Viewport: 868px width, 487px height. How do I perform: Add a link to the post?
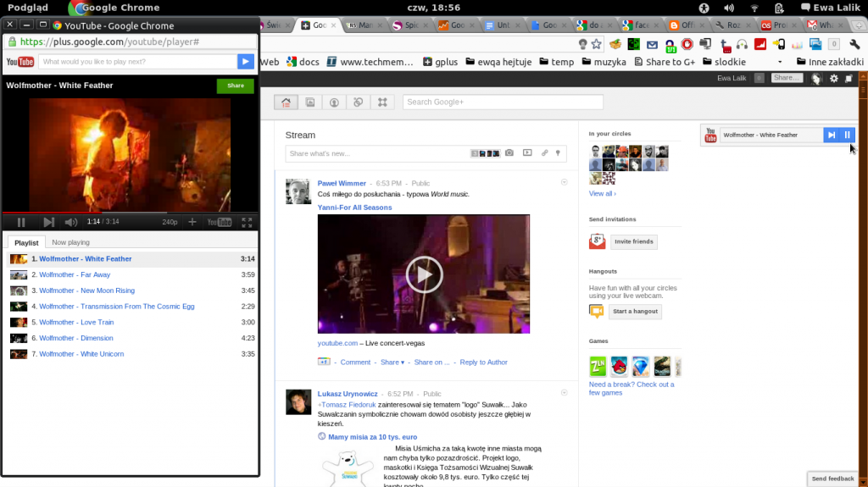pyautogui.click(x=545, y=152)
